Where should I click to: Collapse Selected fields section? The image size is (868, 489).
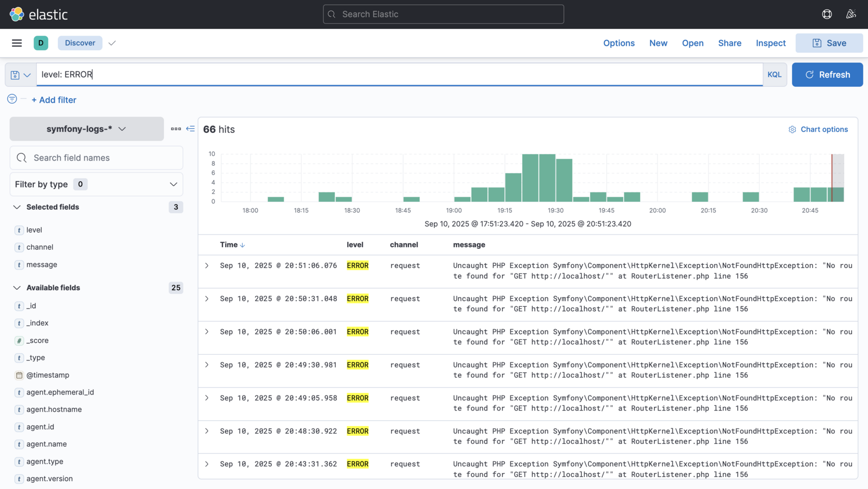click(x=17, y=207)
